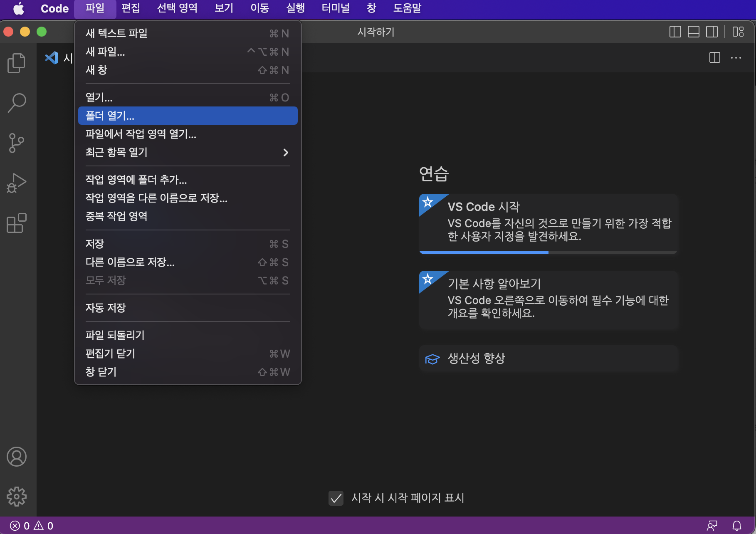This screenshot has width=756, height=534.
Task: Open the Accounts menu icon
Action: 17,457
